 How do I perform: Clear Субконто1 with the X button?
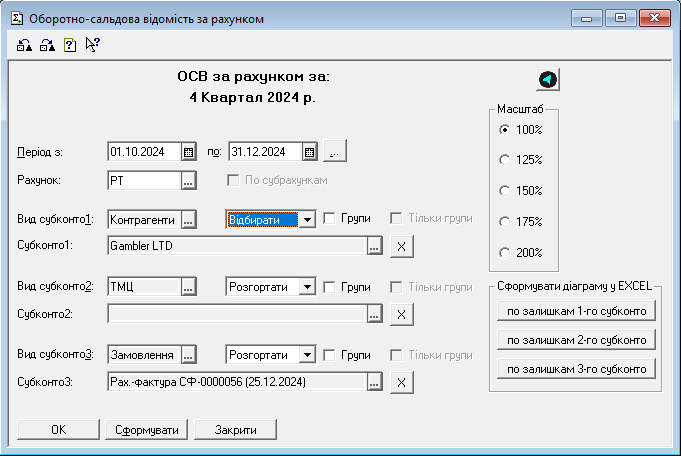point(400,246)
